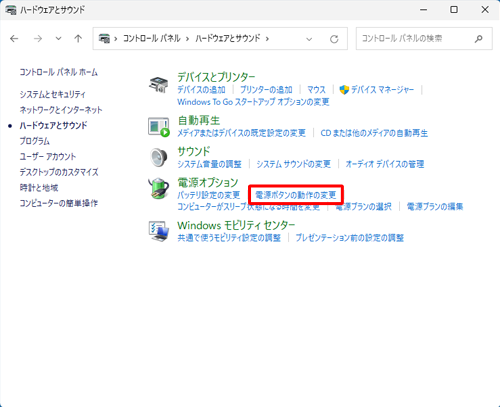Expand chevron before コントロール パネル breadcrumb
The height and width of the screenshot is (407, 500).
[116, 39]
